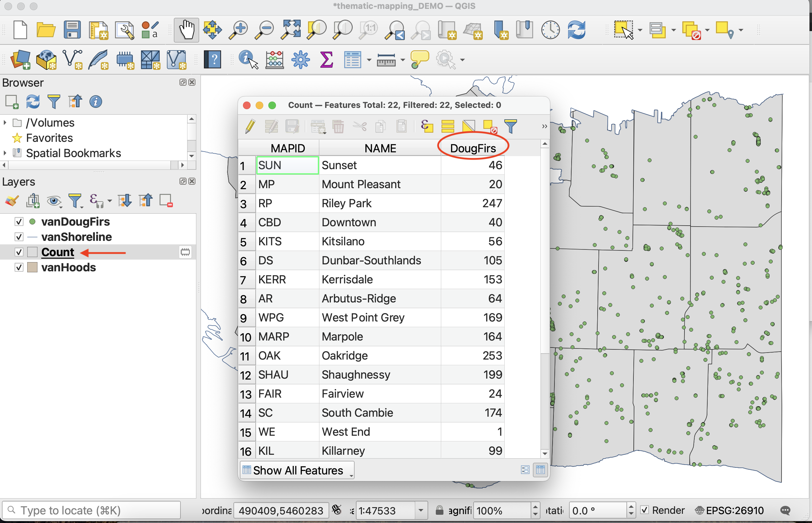Click the Identify Features tool
812x523 pixels.
tap(247, 59)
